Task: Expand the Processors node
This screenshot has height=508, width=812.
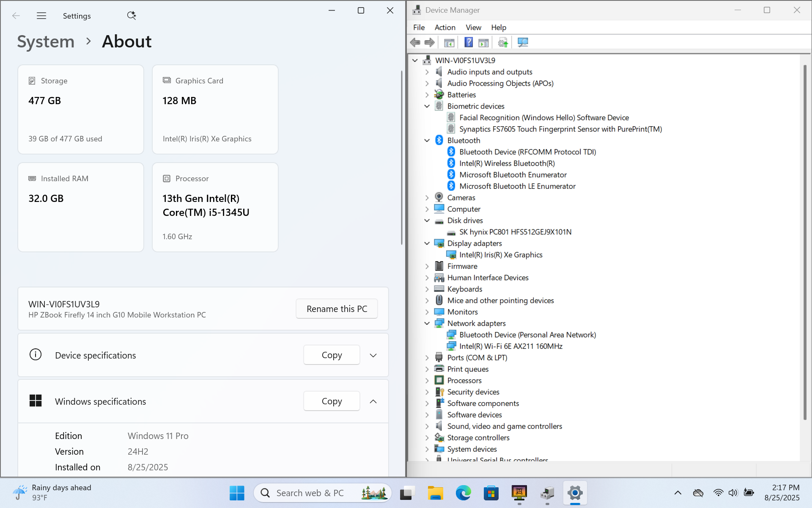Action: click(427, 381)
